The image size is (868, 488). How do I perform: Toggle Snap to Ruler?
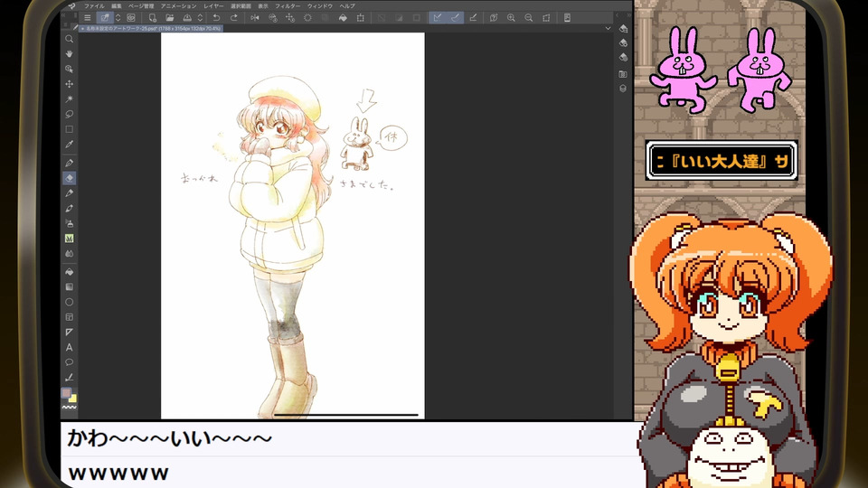click(x=438, y=18)
